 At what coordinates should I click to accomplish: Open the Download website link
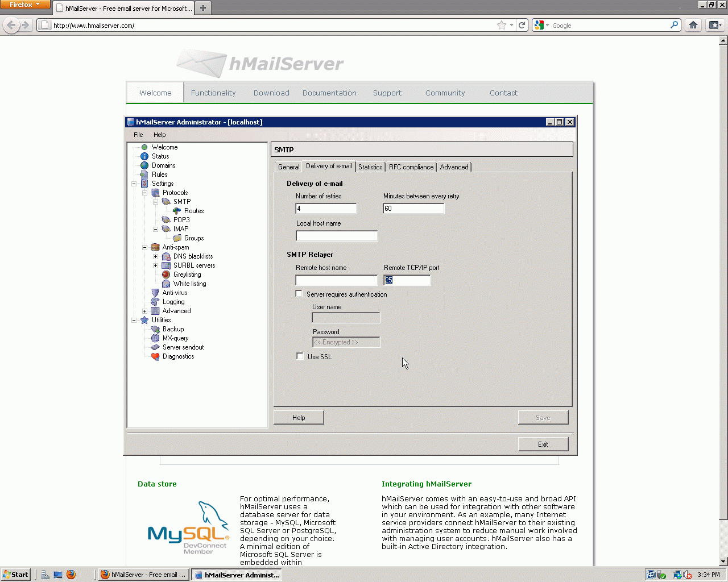point(271,93)
